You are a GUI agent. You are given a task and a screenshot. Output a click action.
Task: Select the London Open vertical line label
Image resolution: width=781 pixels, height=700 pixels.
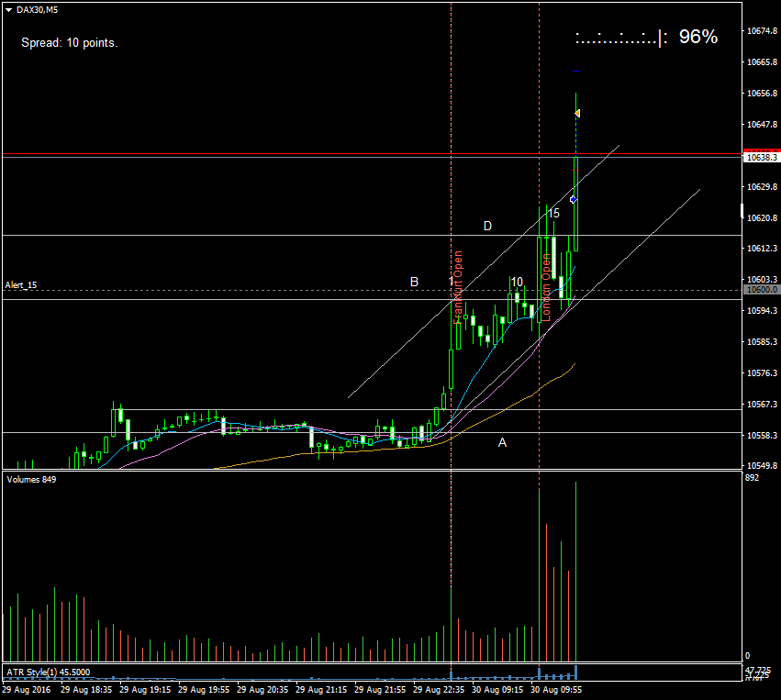545,288
